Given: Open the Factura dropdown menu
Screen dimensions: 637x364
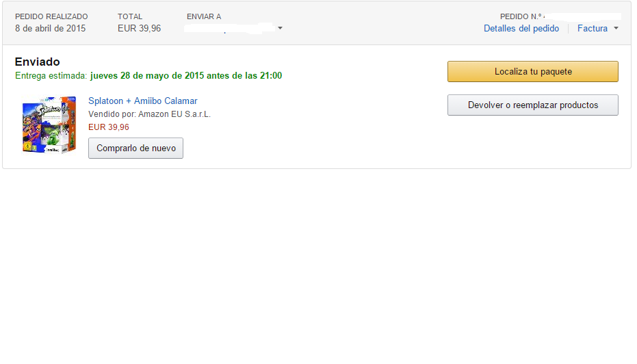Looking at the screenshot, I should 593,28.
